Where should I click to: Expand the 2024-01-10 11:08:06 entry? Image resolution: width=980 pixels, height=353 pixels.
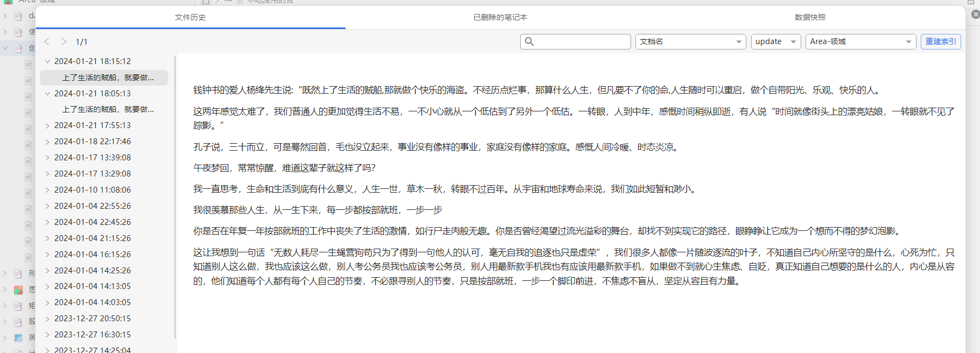point(47,190)
